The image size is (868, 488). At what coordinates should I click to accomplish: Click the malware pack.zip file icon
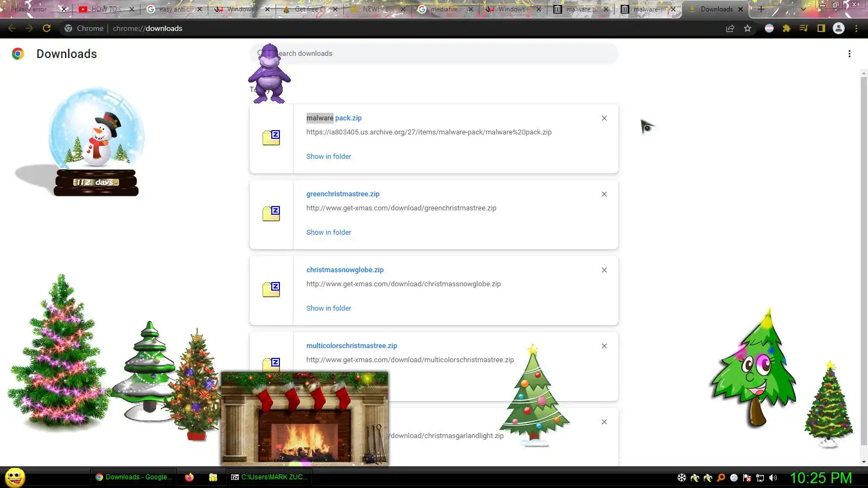click(271, 138)
